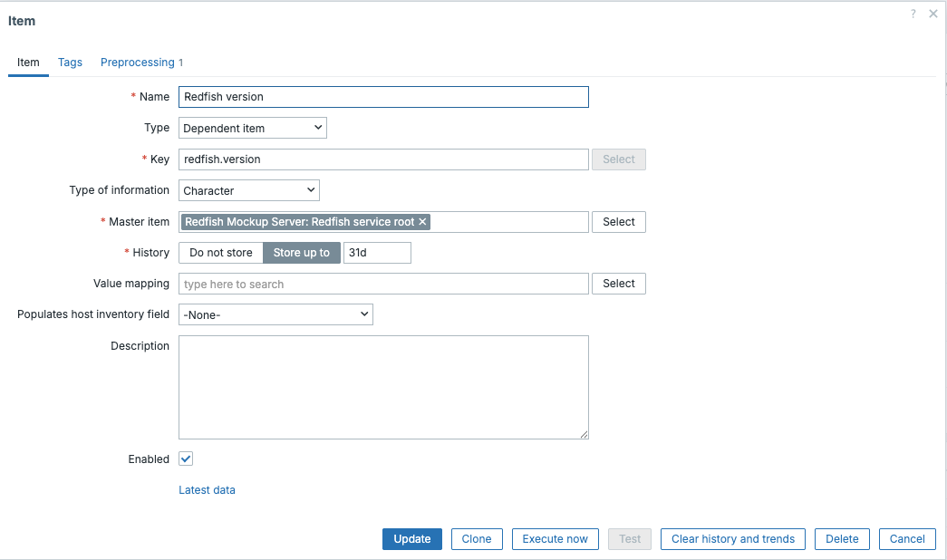Image resolution: width=947 pixels, height=560 pixels.
Task: Click Select beside Value mapping
Action: [618, 283]
